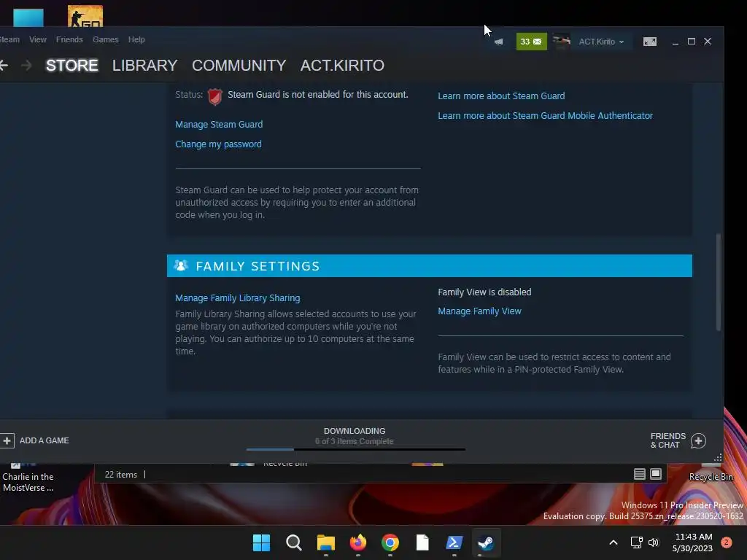This screenshot has width=747, height=560.
Task: Click Manage Family View link
Action: 479,311
